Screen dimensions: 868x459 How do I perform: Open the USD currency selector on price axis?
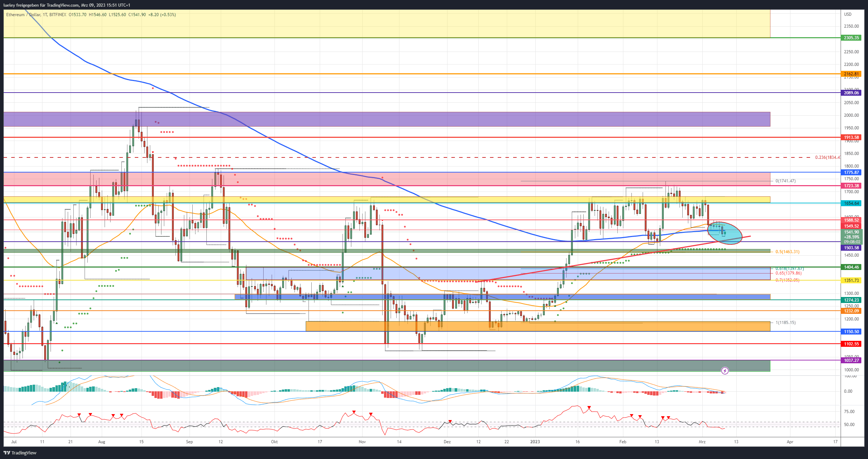(x=848, y=14)
